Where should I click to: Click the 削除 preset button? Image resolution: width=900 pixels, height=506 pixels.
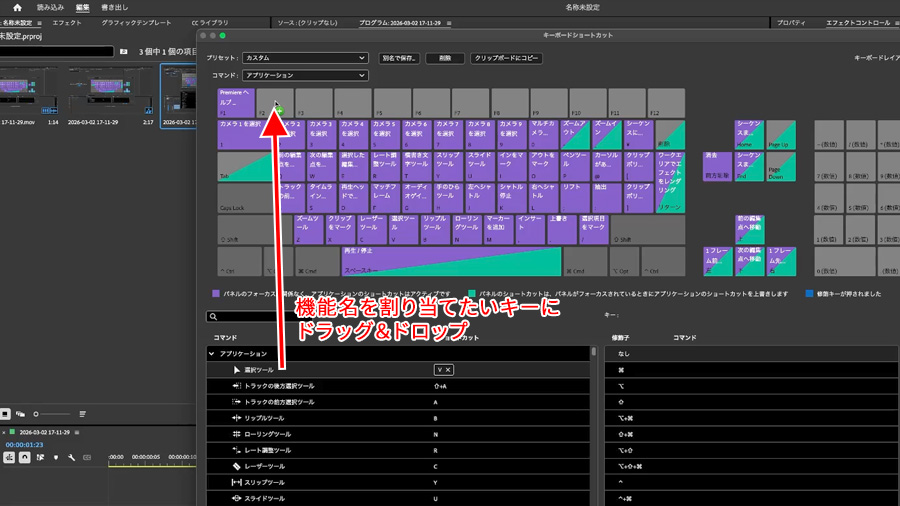point(445,58)
